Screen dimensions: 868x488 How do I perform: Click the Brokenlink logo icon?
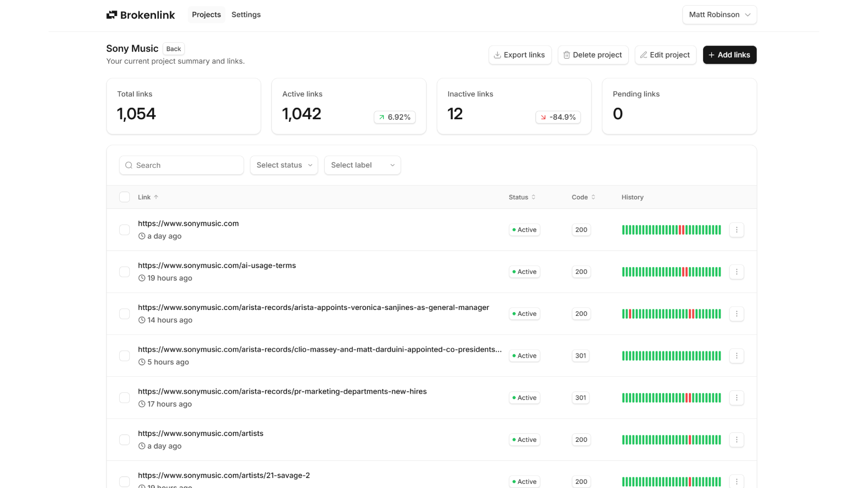(x=112, y=15)
